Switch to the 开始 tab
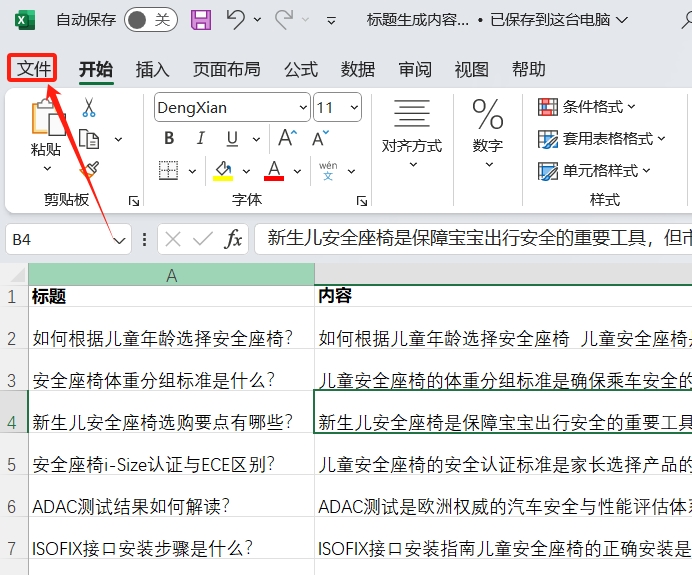Screen dimensions: 692x575 96,69
